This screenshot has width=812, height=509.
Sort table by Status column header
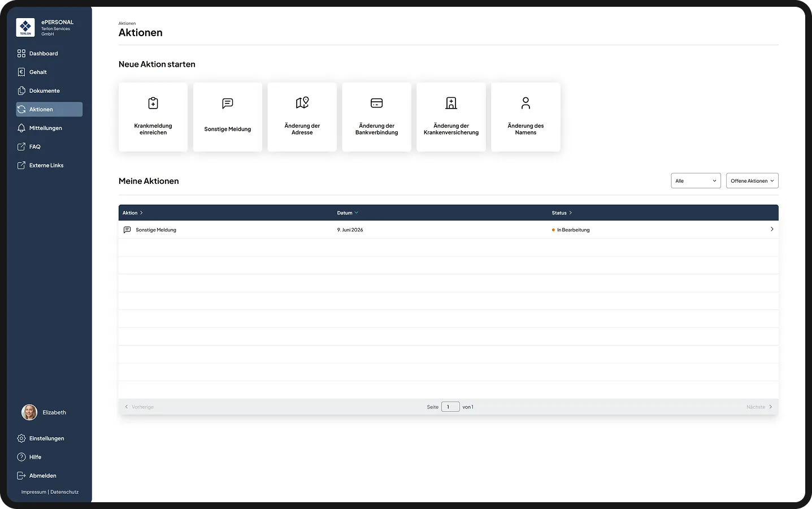[562, 213]
